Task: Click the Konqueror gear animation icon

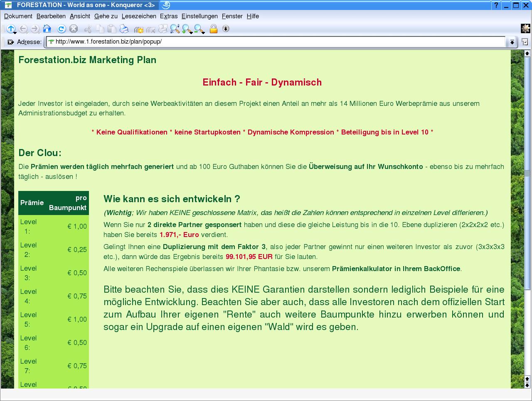Action: (x=525, y=28)
